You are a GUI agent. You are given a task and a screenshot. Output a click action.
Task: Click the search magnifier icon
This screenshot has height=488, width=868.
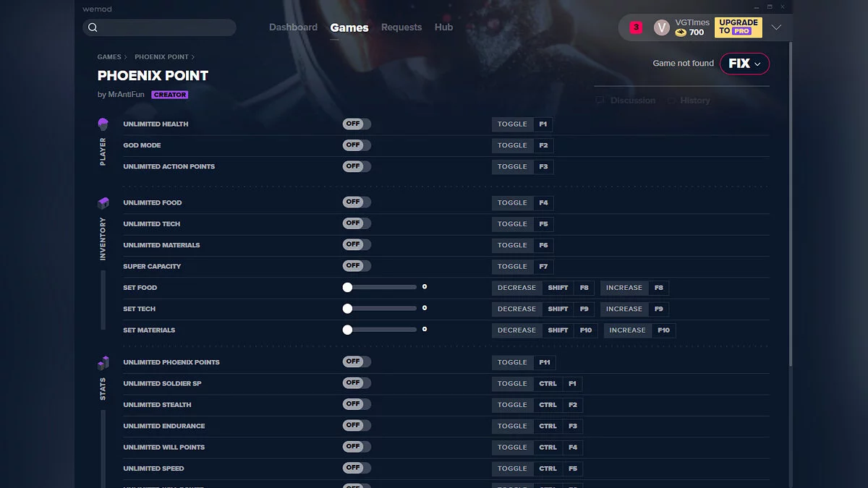(x=93, y=27)
